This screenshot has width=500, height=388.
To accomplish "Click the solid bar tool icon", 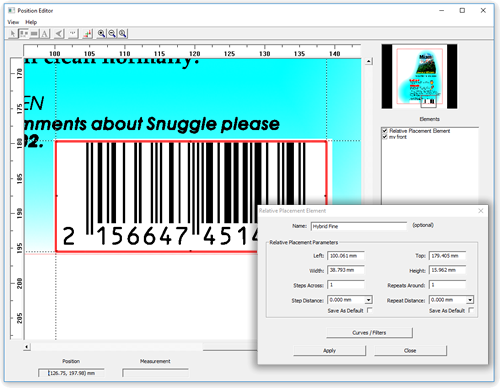I will pos(34,33).
